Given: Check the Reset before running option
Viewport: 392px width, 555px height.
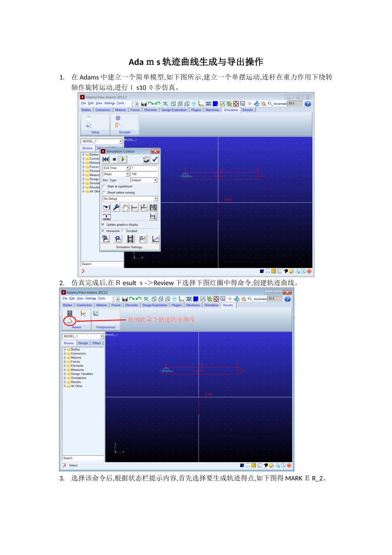Looking at the screenshot, I should (x=104, y=192).
